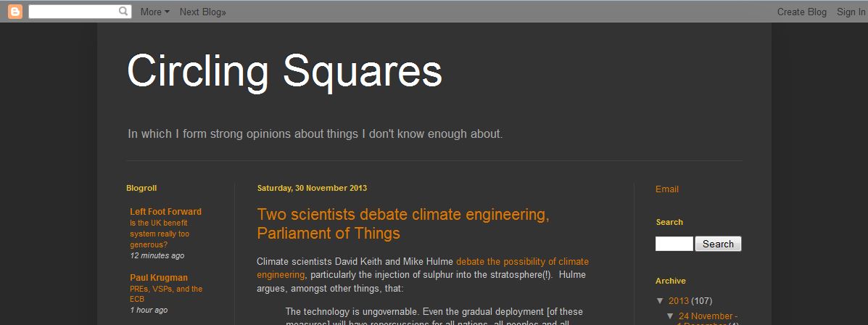Focus the navbar search input field
The image size is (868, 325).
point(73,12)
